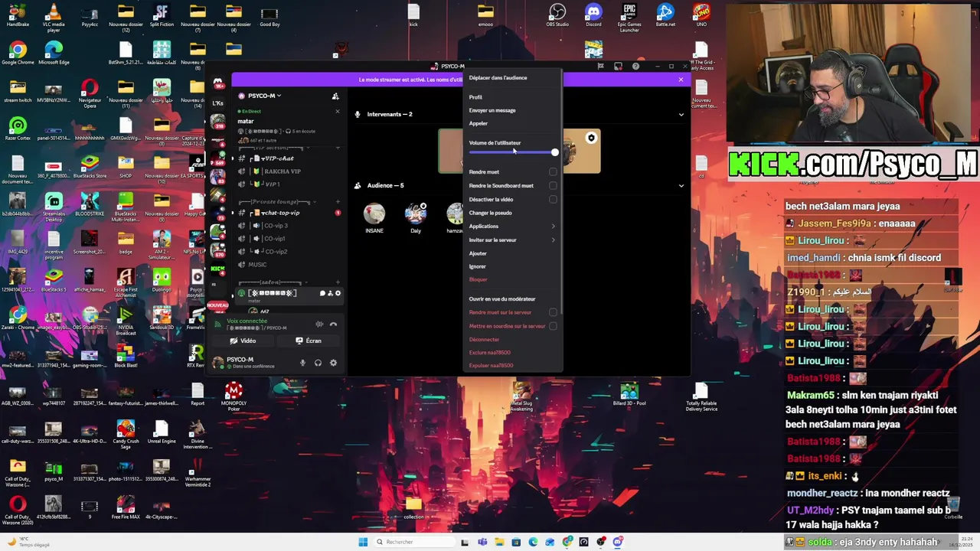980x551 pixels.
Task: Click the moderator shield badge on speaker tile
Action: click(591, 139)
